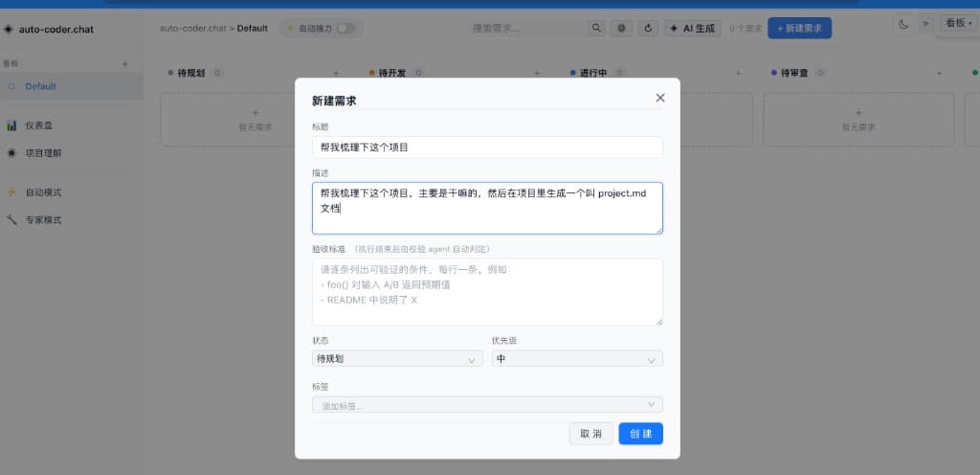Click the 标题 input field
The height and width of the screenshot is (475, 980).
tap(487, 147)
